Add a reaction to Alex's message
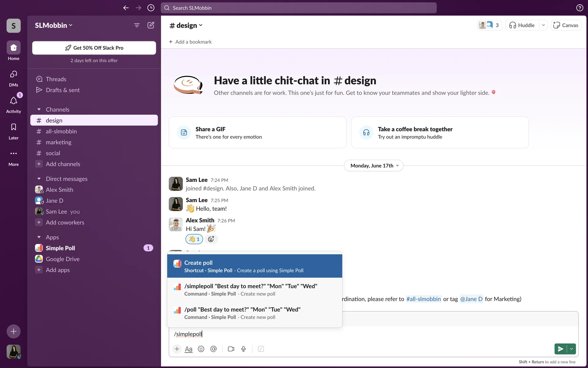Viewport: 588px width, 368px height. coord(211,239)
